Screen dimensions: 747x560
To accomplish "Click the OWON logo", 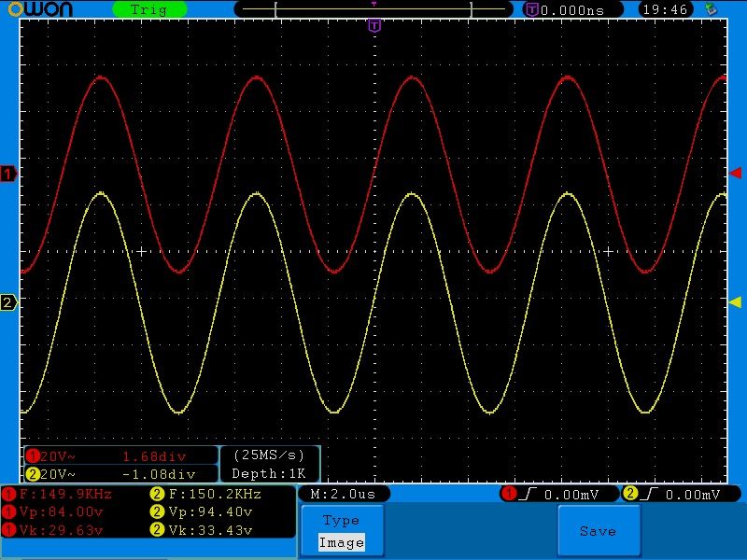I will [x=47, y=9].
